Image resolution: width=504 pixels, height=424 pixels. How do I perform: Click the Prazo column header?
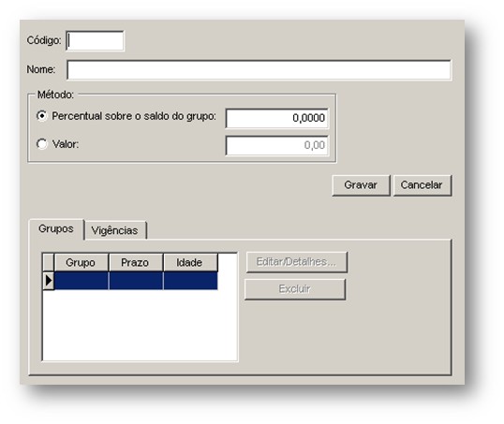click(x=136, y=262)
